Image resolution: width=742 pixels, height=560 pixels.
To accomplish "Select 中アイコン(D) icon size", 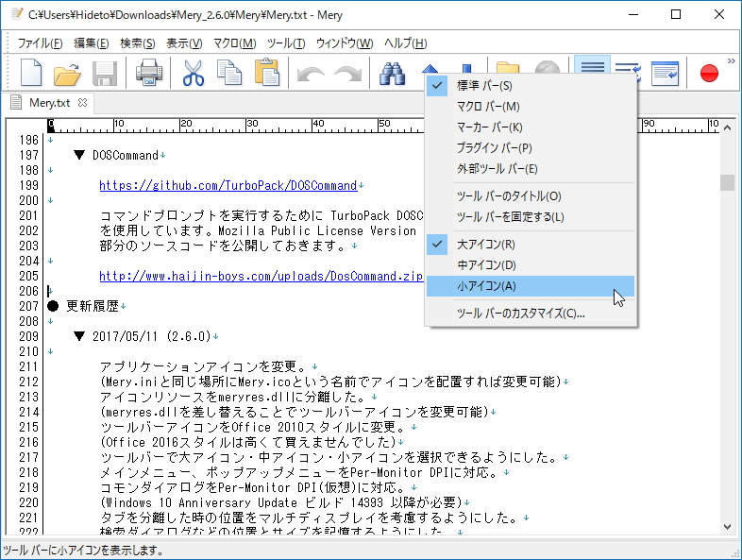I will (531, 265).
